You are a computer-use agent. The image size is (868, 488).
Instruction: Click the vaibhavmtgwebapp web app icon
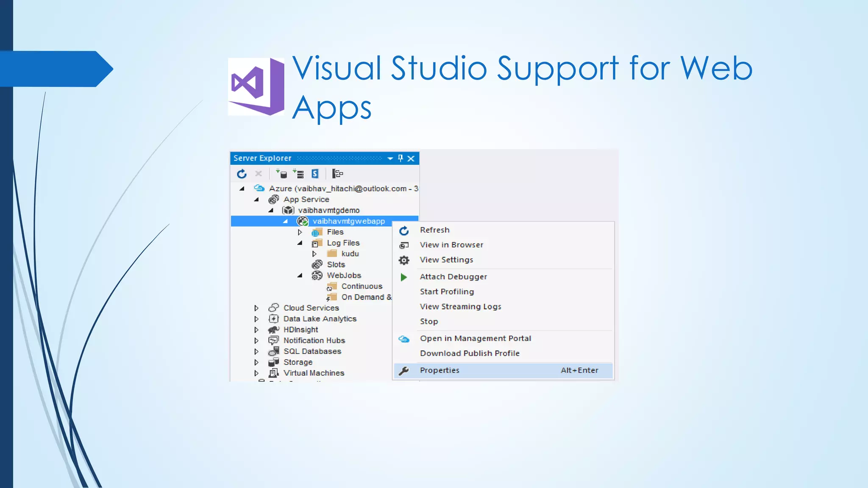[x=303, y=221]
